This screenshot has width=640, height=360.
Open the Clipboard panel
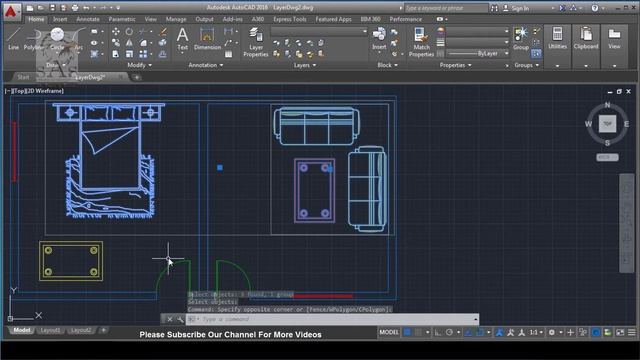click(586, 38)
